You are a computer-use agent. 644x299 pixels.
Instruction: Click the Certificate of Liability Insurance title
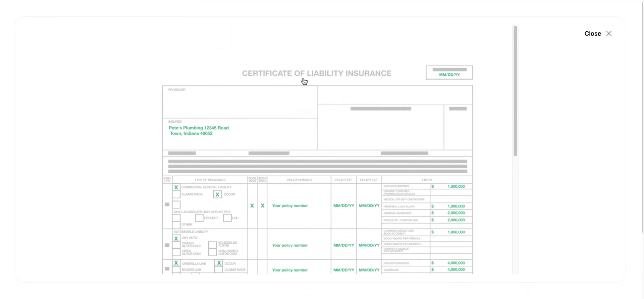click(317, 73)
